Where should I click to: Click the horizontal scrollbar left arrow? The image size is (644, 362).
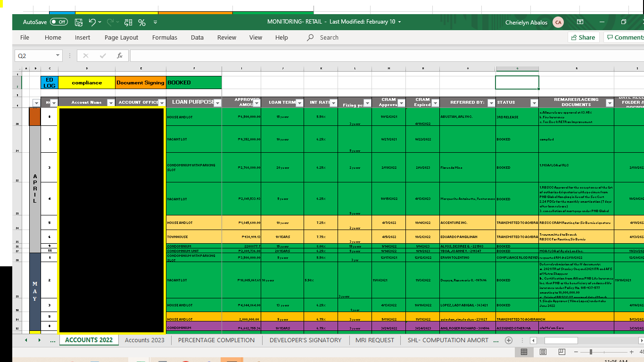tap(532, 340)
